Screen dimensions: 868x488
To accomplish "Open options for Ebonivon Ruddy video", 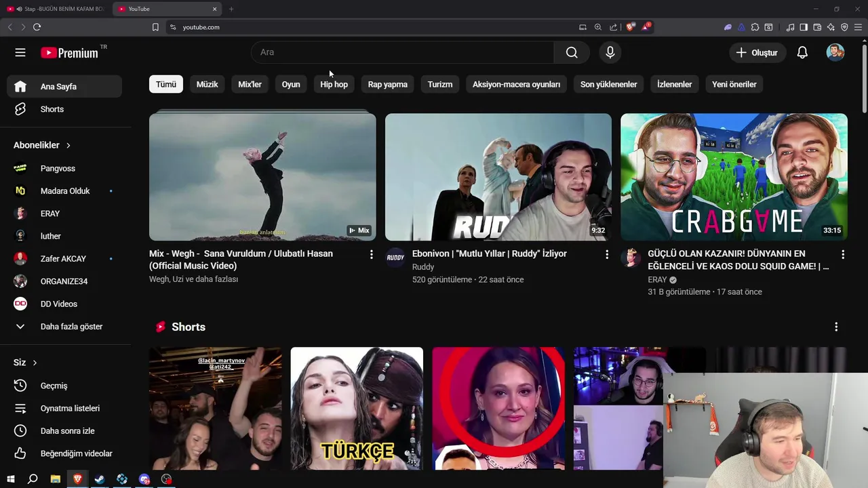I will (607, 254).
